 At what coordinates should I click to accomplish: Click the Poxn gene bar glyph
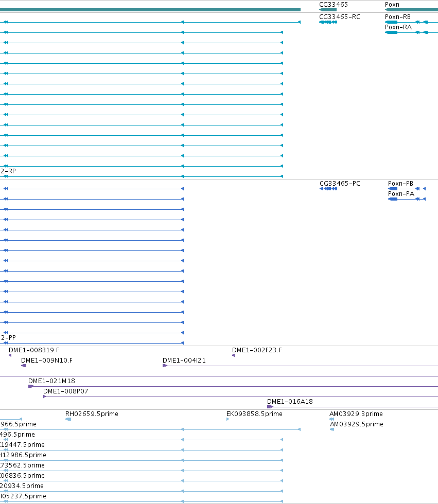click(x=411, y=10)
